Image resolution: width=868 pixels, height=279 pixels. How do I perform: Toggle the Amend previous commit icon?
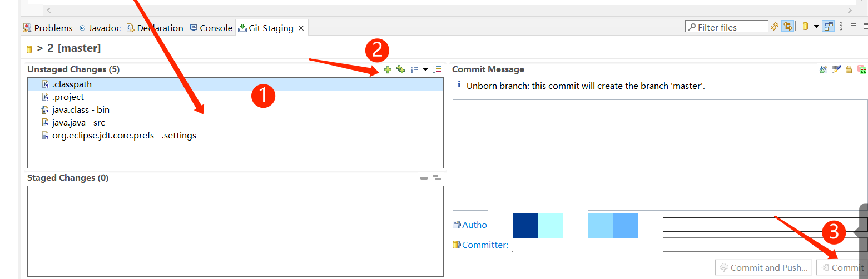824,69
